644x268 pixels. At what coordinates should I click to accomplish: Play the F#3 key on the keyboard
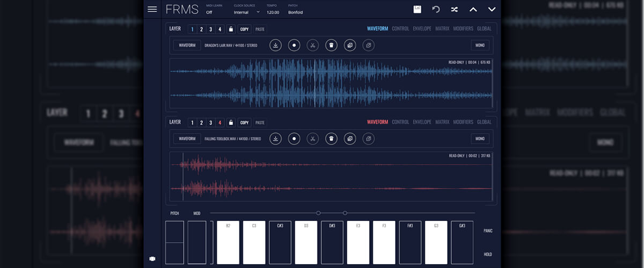410,242
